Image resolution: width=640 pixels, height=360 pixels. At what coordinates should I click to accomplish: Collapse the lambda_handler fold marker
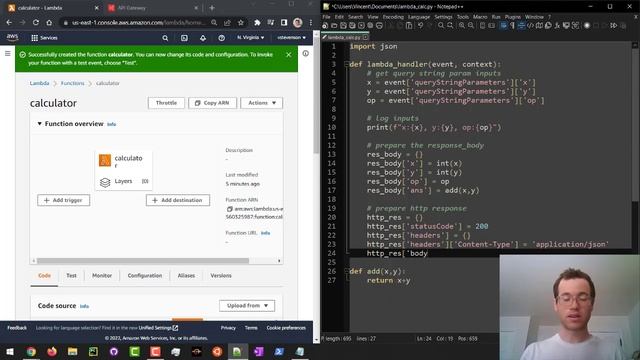[347, 64]
